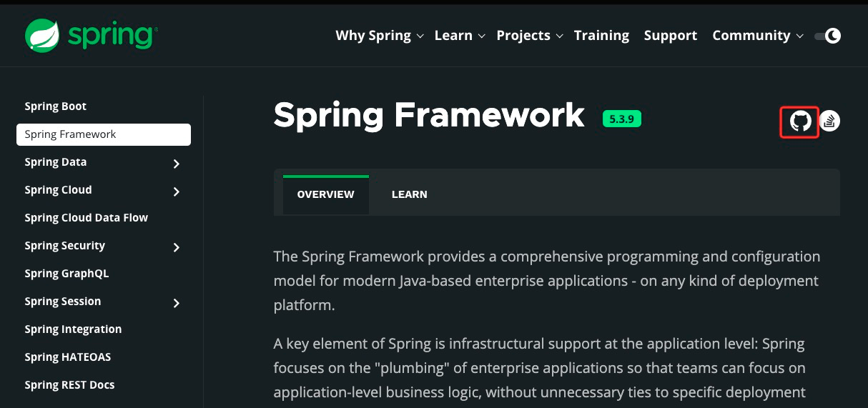The image size is (868, 408).
Task: Select Spring Cloud sidebar label
Action: pyautogui.click(x=58, y=190)
